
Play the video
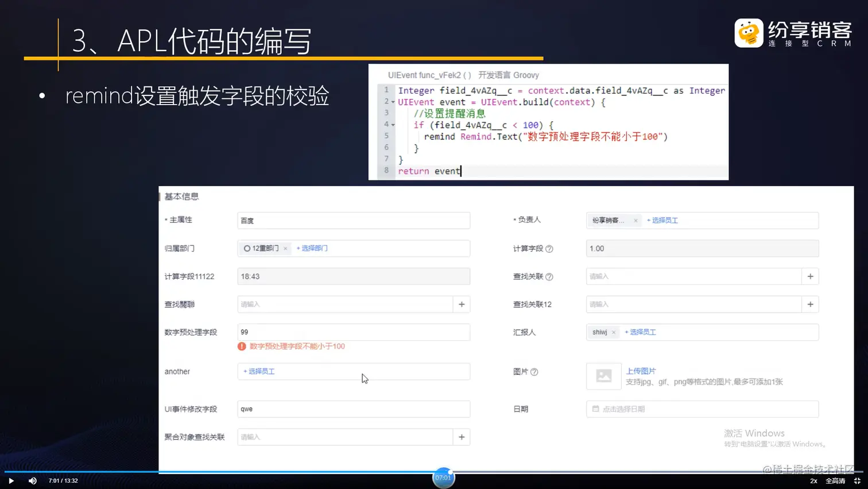point(11,481)
